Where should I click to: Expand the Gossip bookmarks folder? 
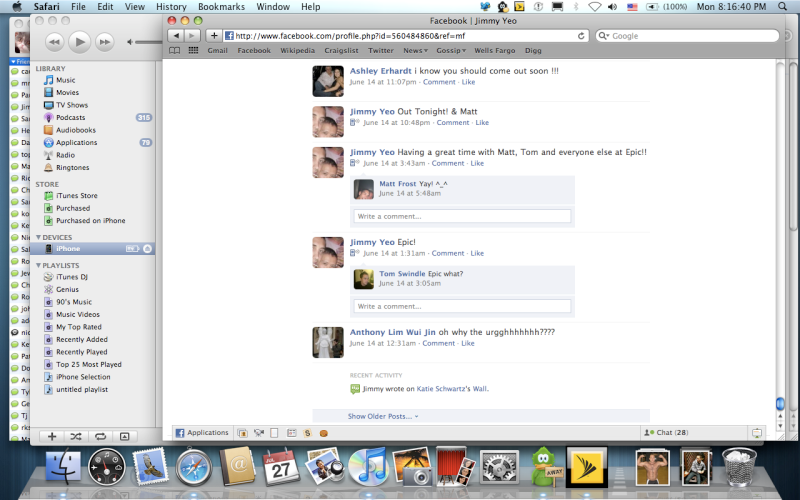(451, 51)
